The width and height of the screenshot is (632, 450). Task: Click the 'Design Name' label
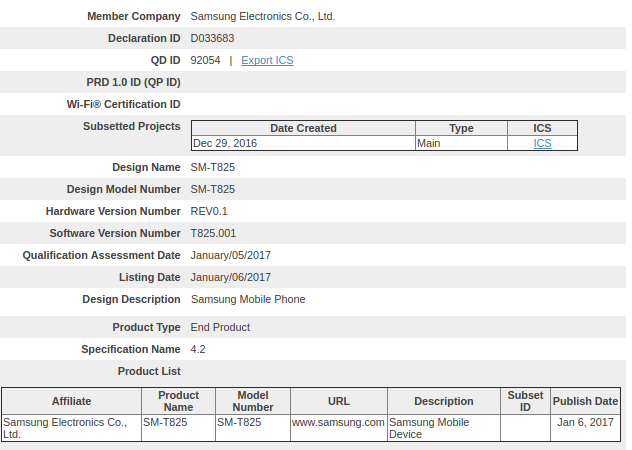tap(146, 167)
